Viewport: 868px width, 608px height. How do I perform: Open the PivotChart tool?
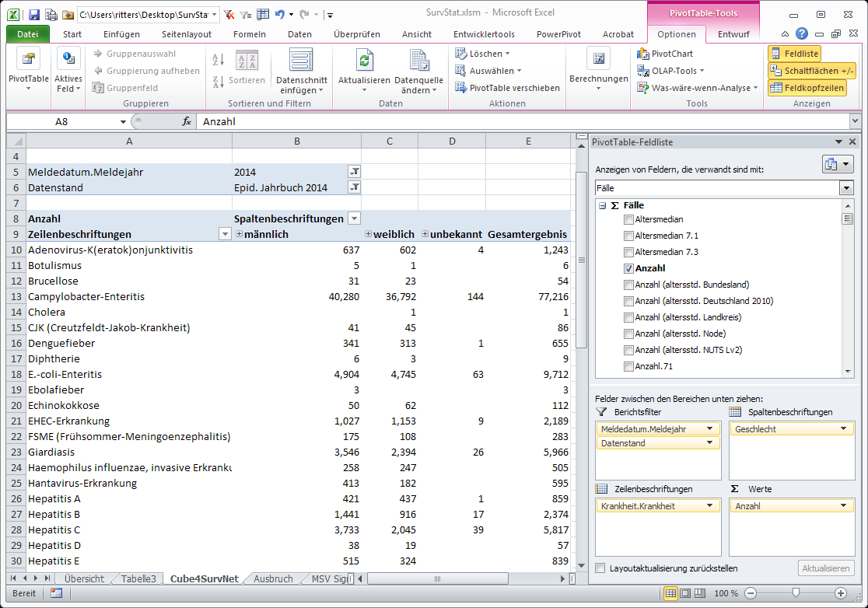pyautogui.click(x=665, y=54)
